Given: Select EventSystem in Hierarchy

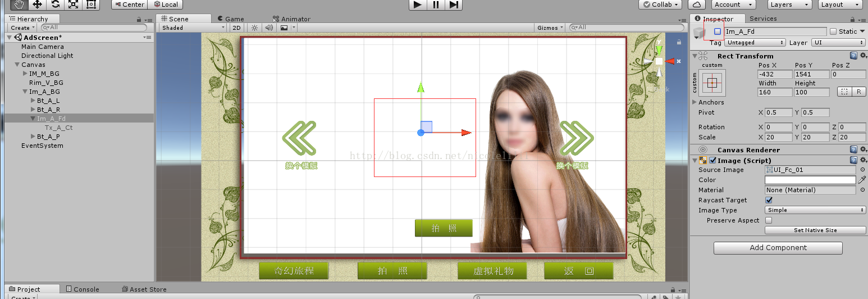Looking at the screenshot, I should point(42,146).
